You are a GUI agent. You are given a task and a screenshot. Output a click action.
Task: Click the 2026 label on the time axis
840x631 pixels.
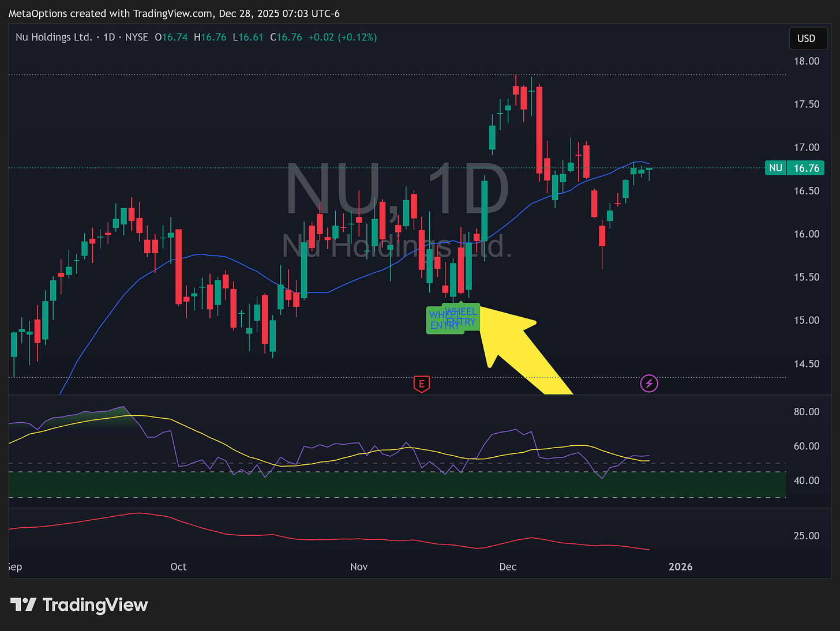681,566
